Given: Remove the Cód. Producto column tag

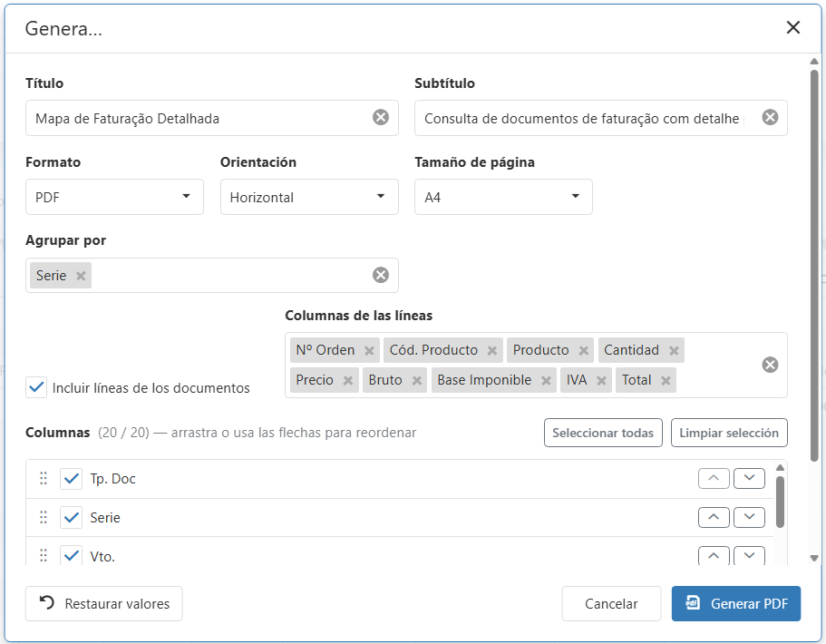Looking at the screenshot, I should click(492, 350).
